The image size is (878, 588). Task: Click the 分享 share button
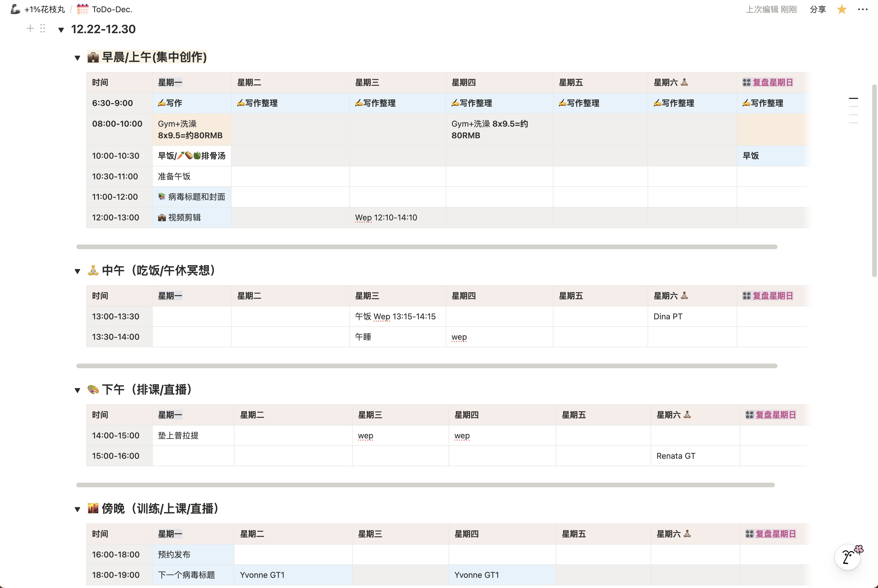(x=818, y=9)
